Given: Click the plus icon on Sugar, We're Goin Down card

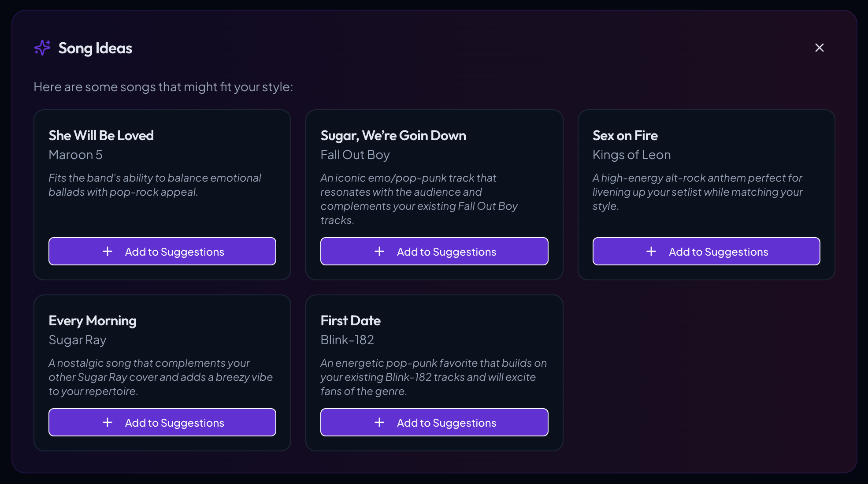Looking at the screenshot, I should click(x=379, y=251).
